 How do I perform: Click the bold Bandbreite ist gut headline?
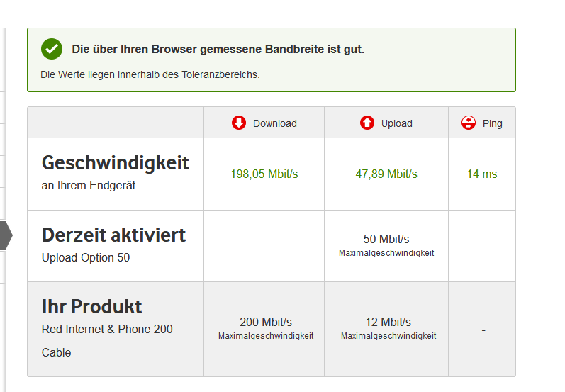[218, 50]
